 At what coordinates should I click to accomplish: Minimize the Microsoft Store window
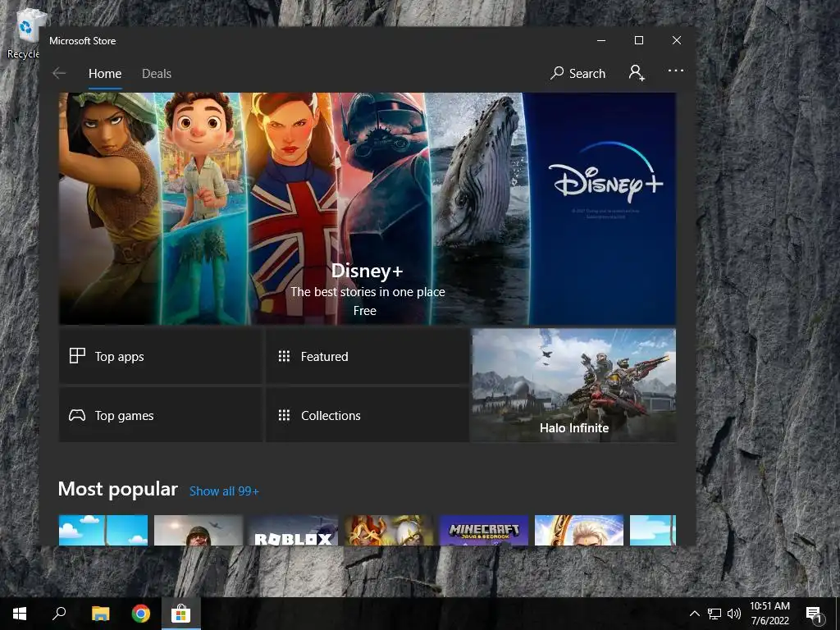point(601,41)
